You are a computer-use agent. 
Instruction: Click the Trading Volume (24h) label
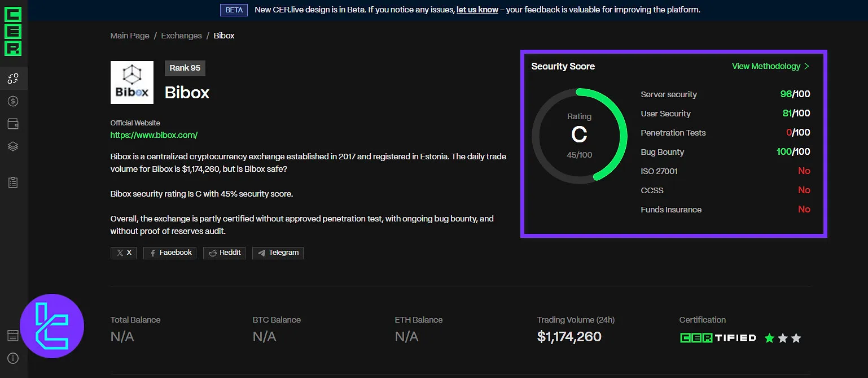coord(576,320)
